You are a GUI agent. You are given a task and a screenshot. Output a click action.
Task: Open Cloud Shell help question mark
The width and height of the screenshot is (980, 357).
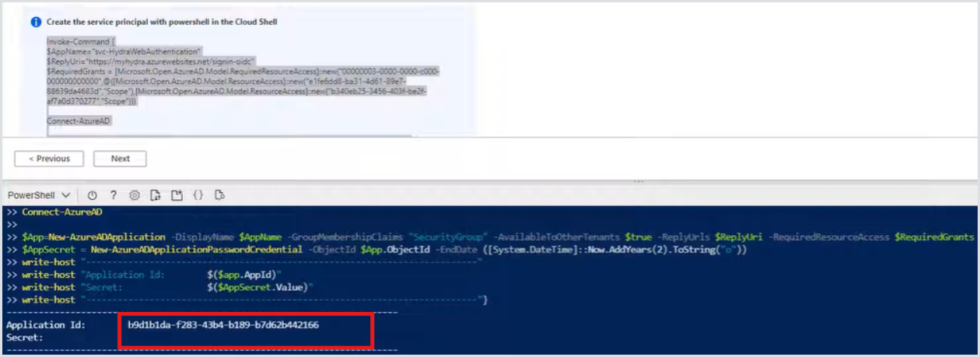(x=113, y=195)
